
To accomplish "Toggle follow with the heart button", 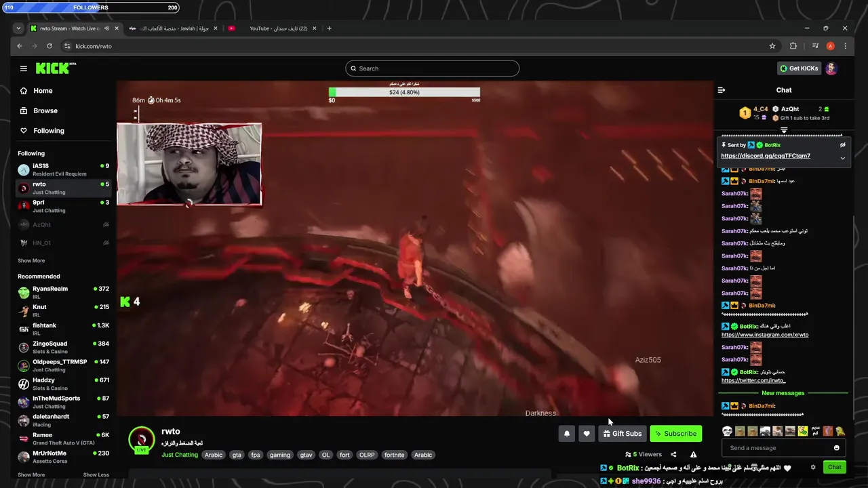I will click(587, 434).
